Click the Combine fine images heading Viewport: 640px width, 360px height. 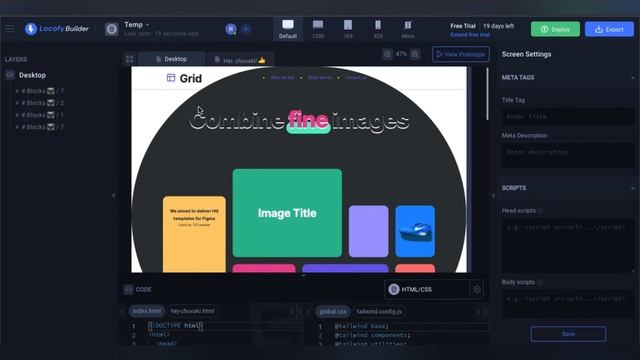coord(299,121)
